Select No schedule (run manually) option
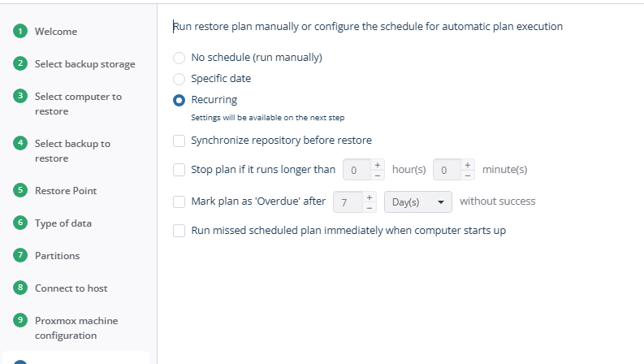Image resolution: width=644 pixels, height=364 pixels. coord(179,58)
